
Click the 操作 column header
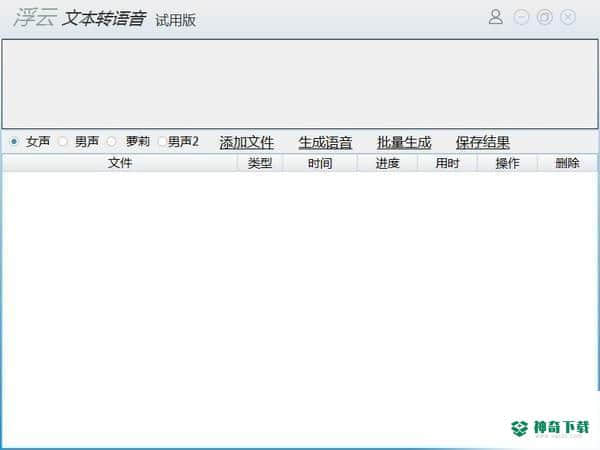(507, 163)
